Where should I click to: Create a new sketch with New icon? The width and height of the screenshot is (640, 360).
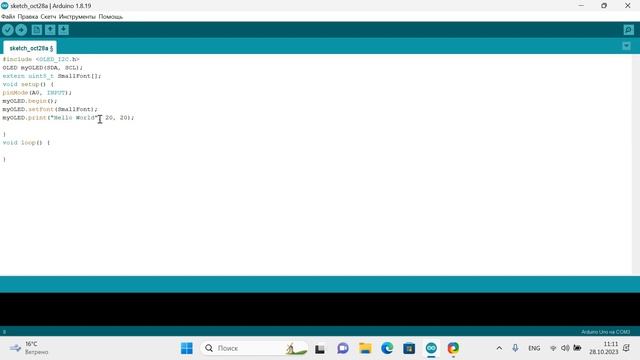[x=37, y=30]
